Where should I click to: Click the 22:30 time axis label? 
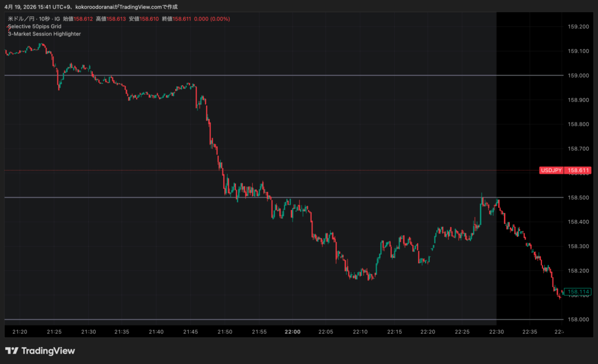click(x=496, y=331)
